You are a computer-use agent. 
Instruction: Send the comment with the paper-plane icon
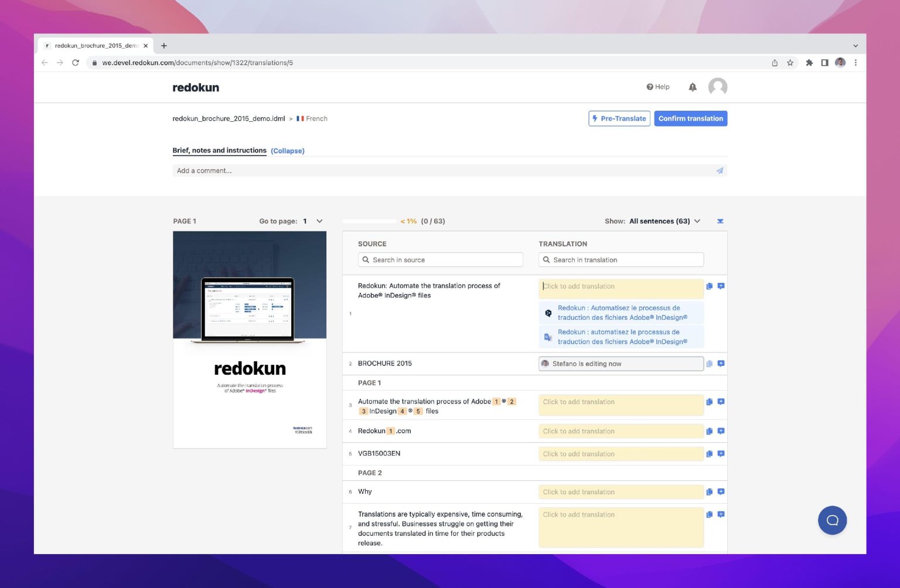tap(720, 170)
